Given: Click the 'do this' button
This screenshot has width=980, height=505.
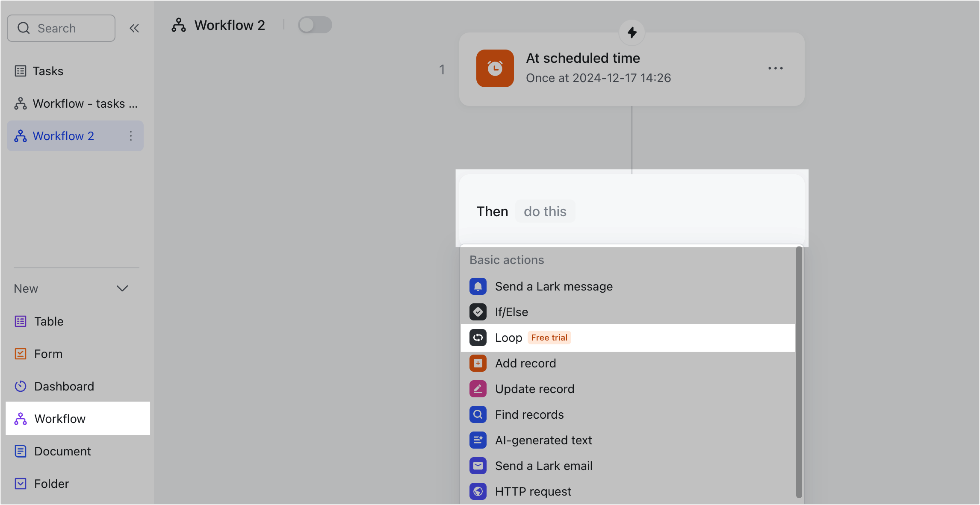Looking at the screenshot, I should (x=545, y=211).
